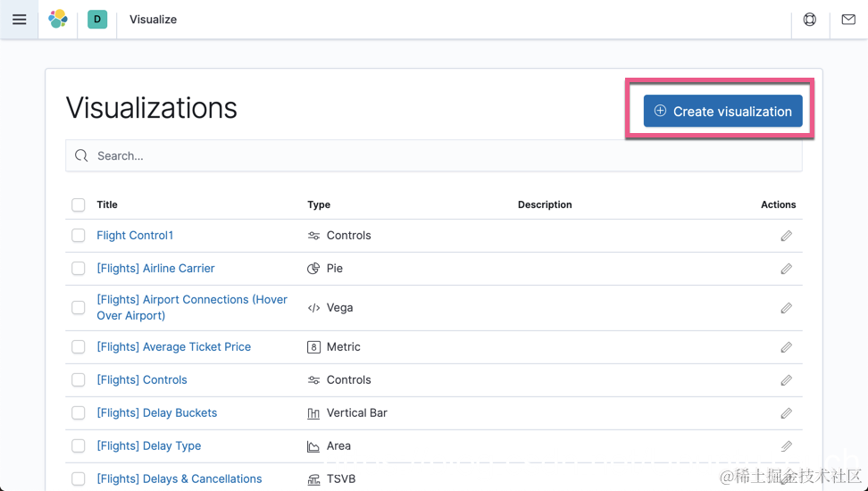
Task: Edit Flight Control1 with pencil icon
Action: [x=786, y=236]
